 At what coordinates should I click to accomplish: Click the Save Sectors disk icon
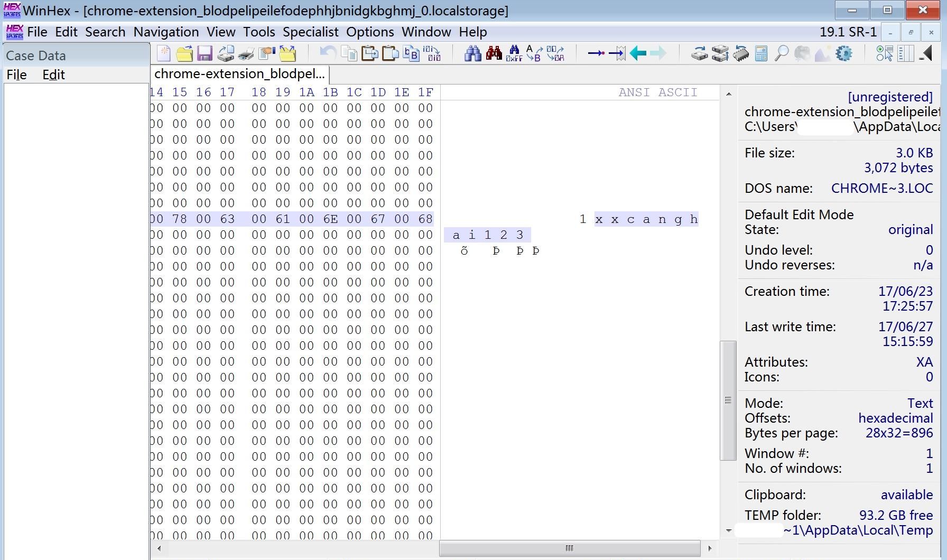(x=226, y=53)
